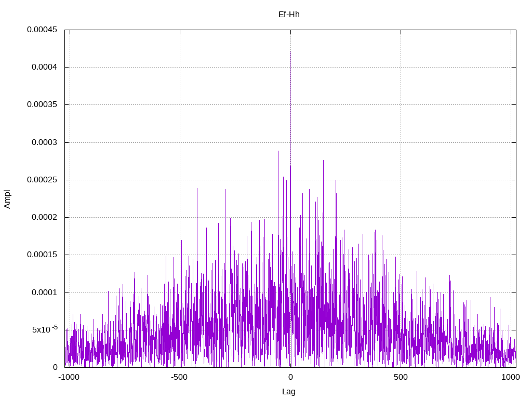
Task: Click y-axis tick value 0.00025
Action: 42,179
